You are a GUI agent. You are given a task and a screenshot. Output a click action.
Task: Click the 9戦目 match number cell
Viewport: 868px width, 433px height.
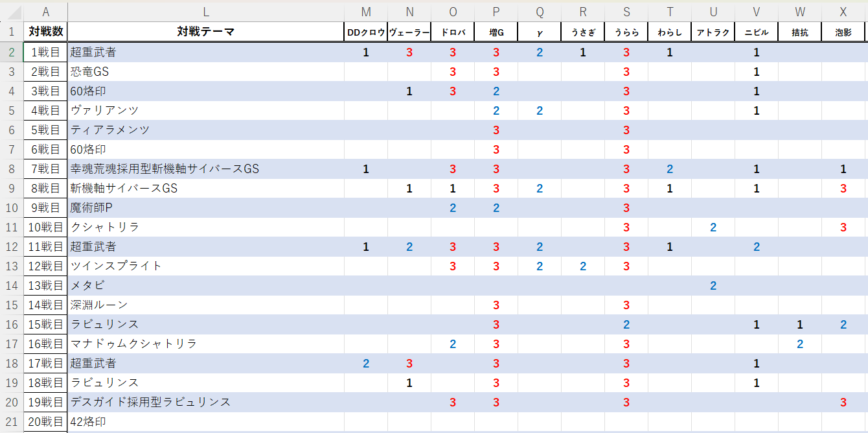click(x=45, y=207)
